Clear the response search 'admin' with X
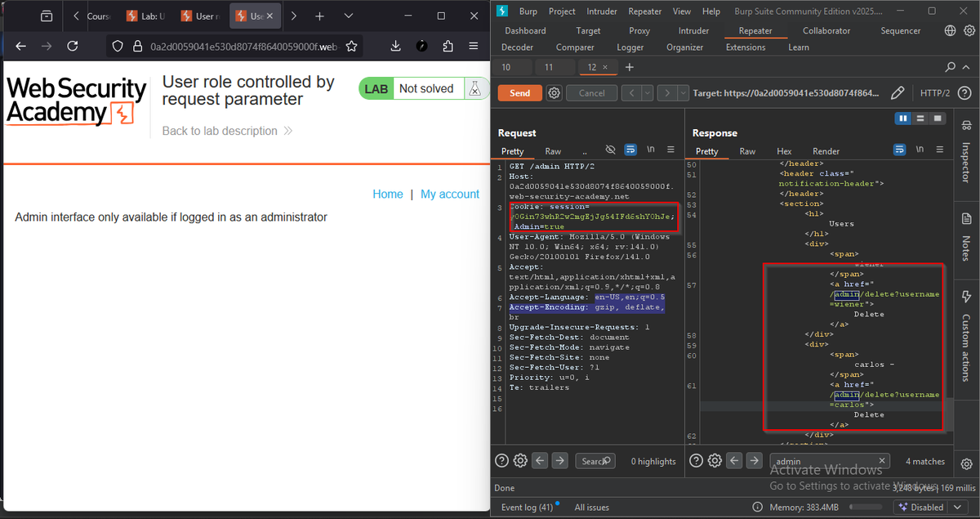Image resolution: width=980 pixels, height=519 pixels. 882,461
